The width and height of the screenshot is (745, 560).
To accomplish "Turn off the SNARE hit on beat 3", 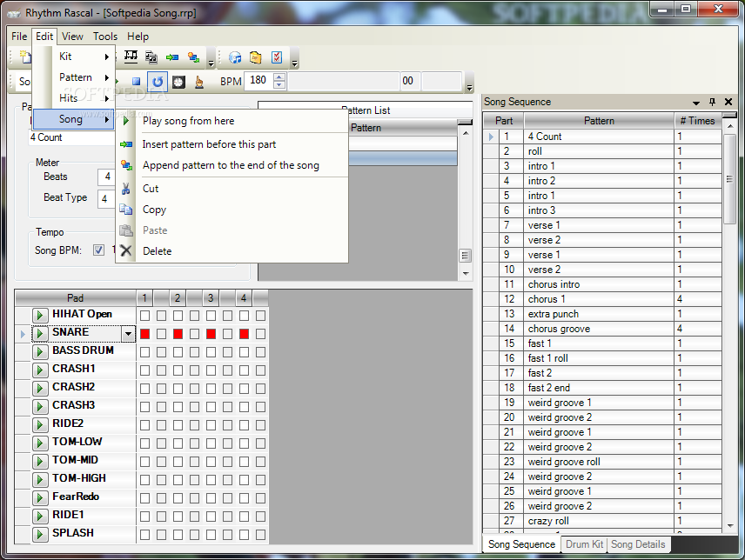I will pyautogui.click(x=211, y=334).
